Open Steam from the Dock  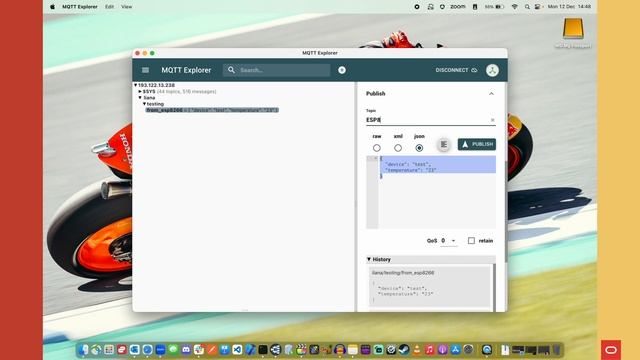[x=404, y=350]
